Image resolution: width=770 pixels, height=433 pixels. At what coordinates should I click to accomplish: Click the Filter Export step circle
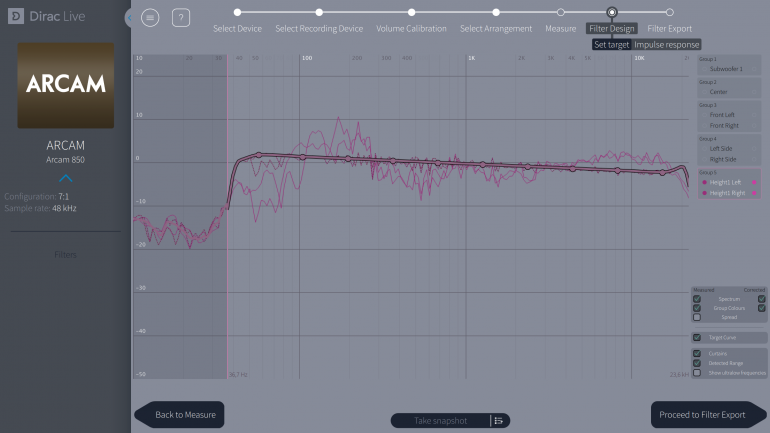669,12
